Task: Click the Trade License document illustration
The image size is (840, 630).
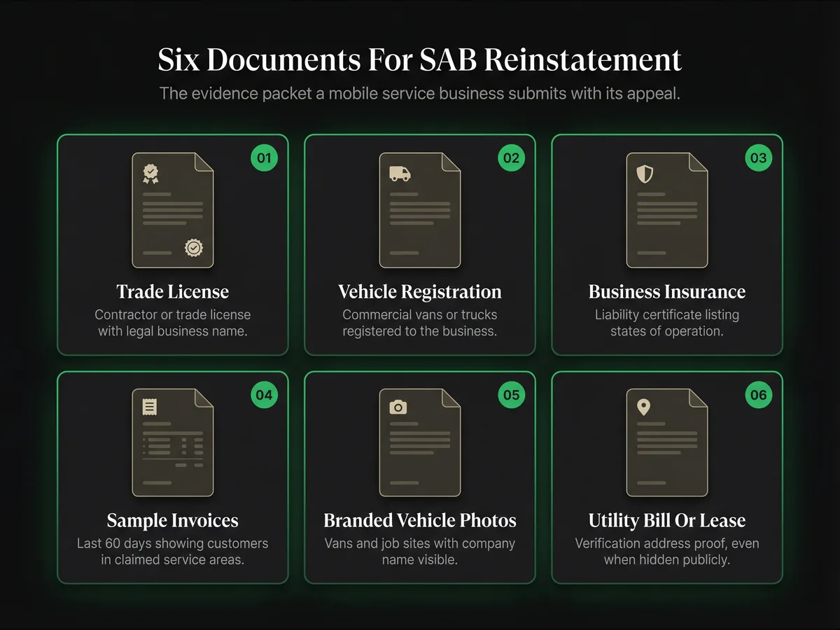Action: point(172,209)
